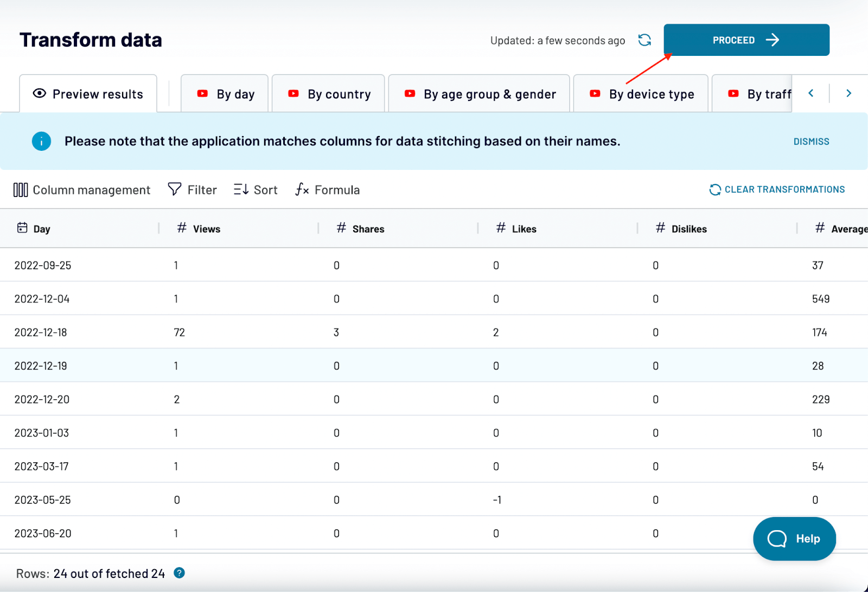Viewport: 868px width, 592px height.
Task: Dismiss the column matching notice
Action: [811, 142]
